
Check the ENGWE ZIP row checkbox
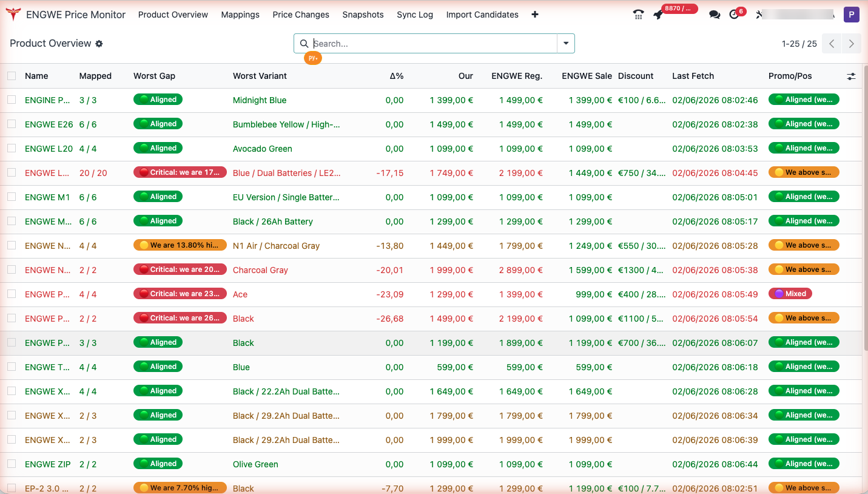12,464
